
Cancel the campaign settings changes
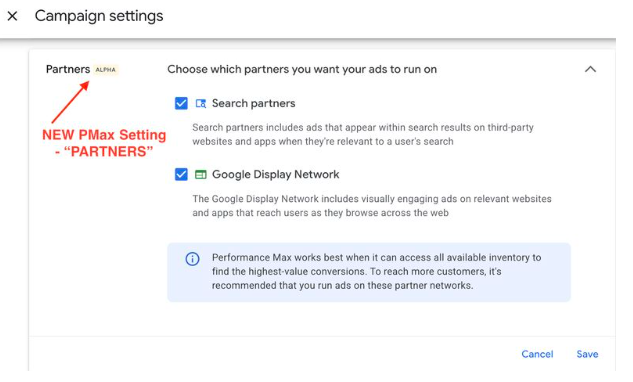[x=537, y=354]
